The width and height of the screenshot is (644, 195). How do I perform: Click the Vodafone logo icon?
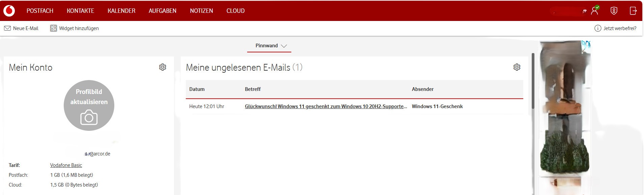[9, 11]
